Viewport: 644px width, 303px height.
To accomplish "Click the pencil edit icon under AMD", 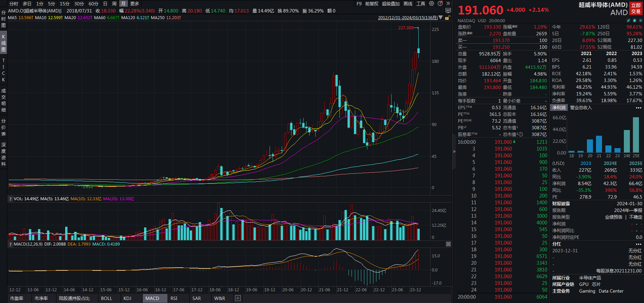I will 629,20.
